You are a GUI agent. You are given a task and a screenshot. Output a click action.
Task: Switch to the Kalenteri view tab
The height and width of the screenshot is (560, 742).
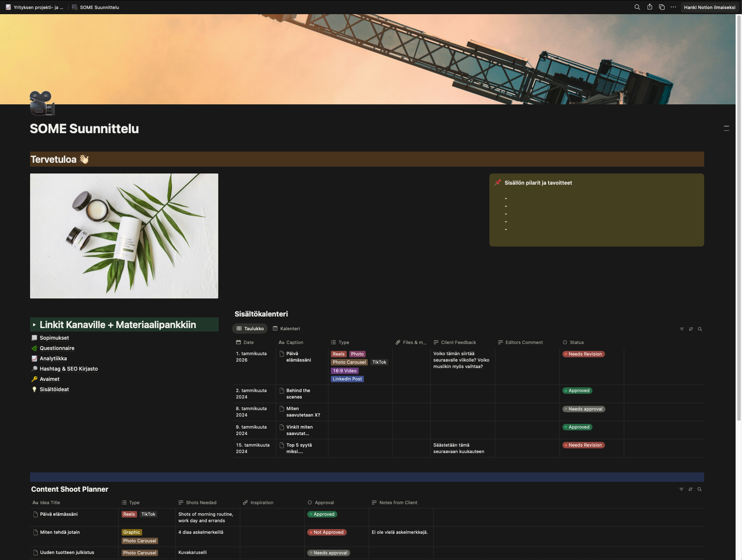(286, 329)
